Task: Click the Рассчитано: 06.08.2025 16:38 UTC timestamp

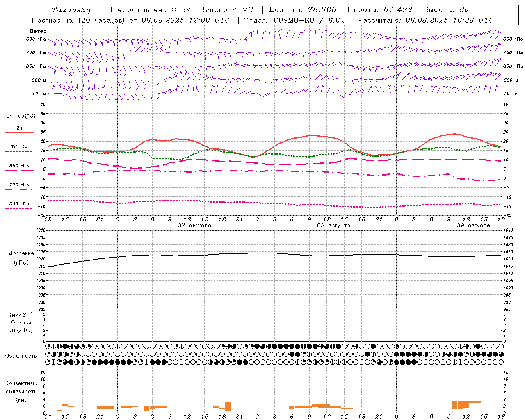Action: pyautogui.click(x=426, y=20)
